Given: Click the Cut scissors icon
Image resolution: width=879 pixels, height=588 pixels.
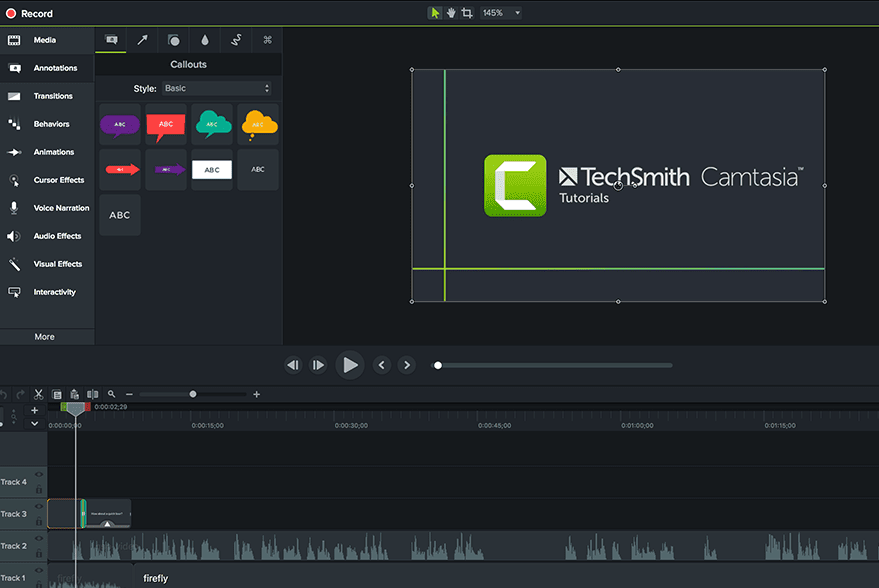Looking at the screenshot, I should tap(39, 395).
